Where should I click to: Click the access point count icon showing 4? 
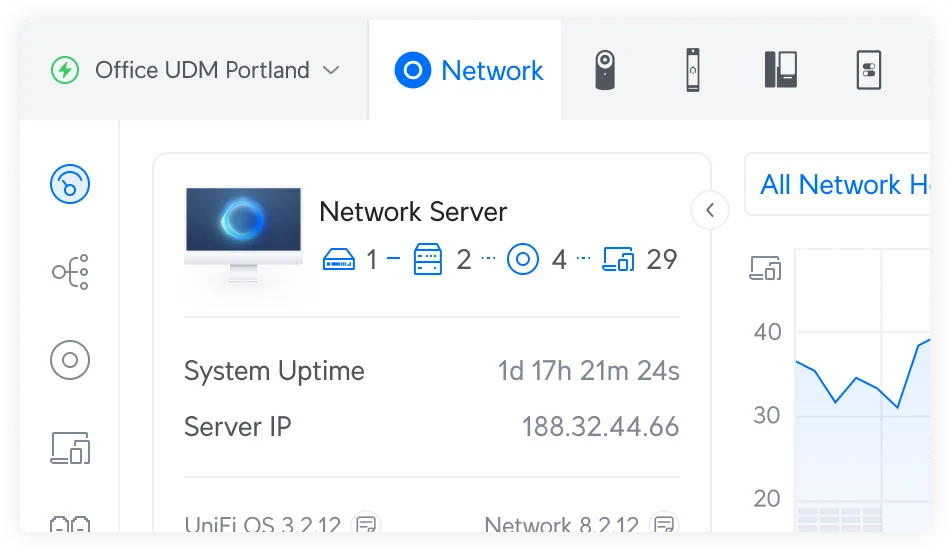point(522,259)
